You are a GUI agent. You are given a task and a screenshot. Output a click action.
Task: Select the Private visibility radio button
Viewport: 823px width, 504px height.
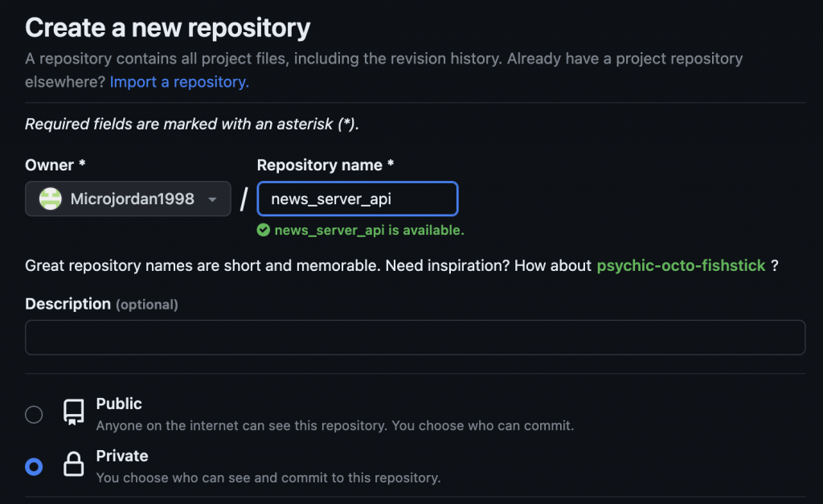(x=34, y=467)
